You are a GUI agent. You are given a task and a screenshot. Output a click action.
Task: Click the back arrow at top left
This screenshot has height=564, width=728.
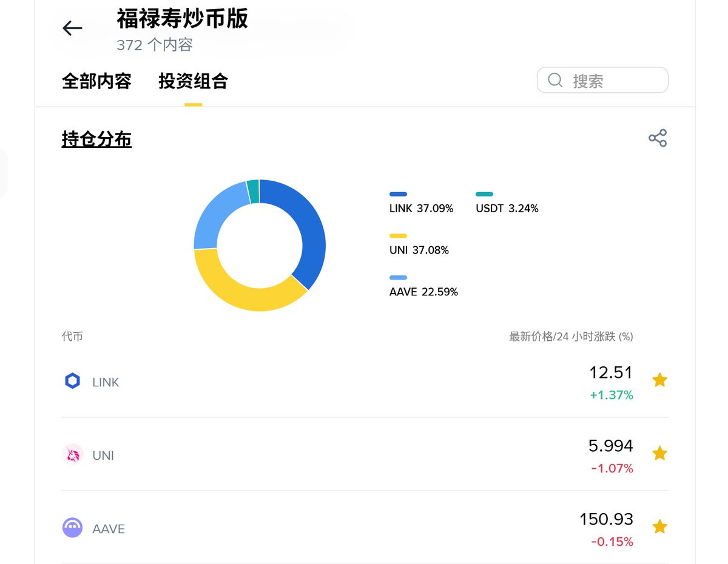coord(72,28)
